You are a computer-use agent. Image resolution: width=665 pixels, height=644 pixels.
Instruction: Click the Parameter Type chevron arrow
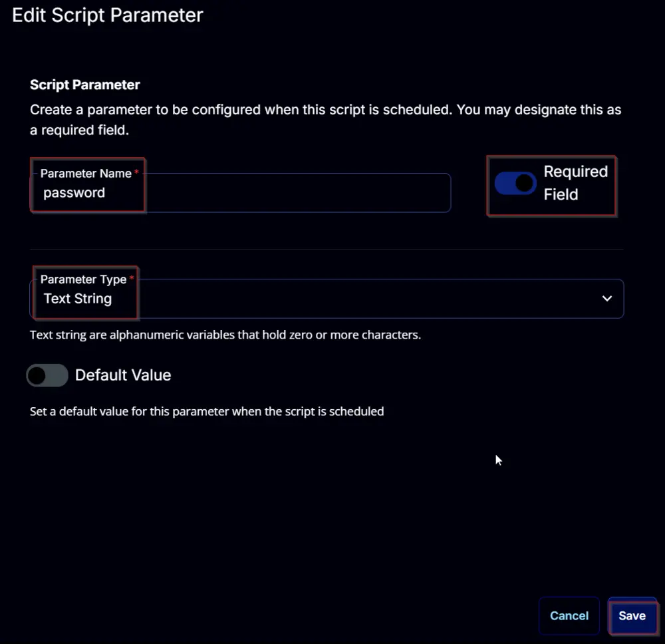[x=607, y=299]
